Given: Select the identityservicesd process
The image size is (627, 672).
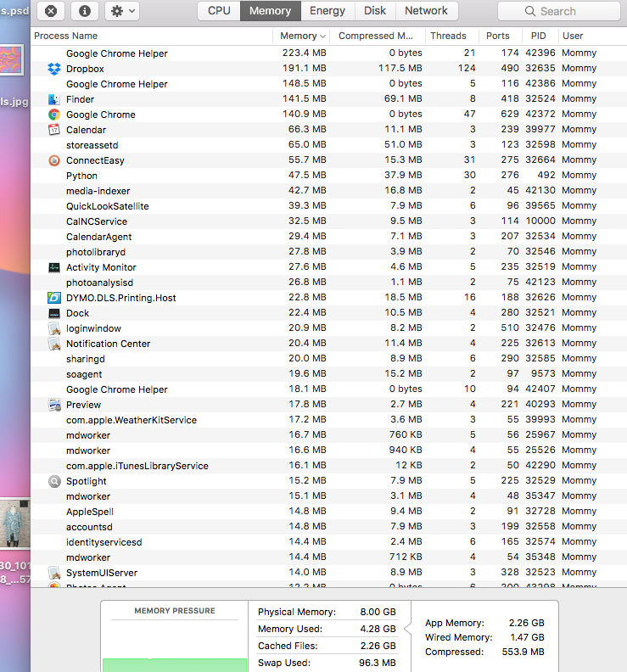Looking at the screenshot, I should point(328,542).
